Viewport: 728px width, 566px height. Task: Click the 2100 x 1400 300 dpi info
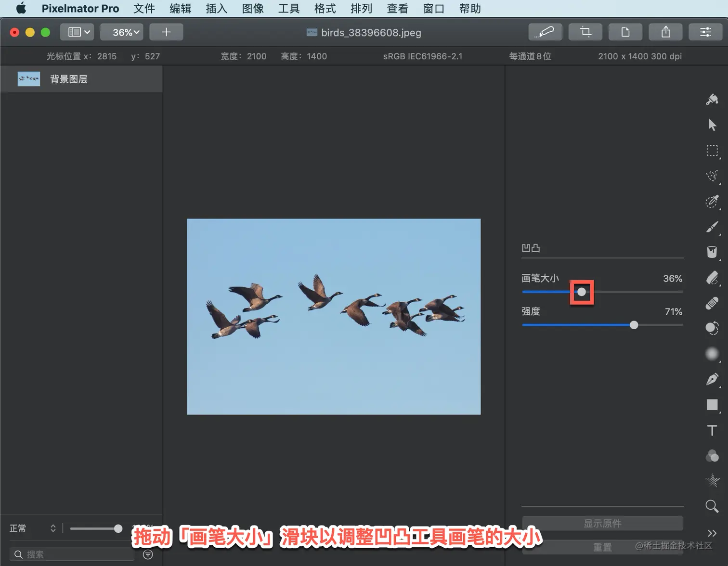tap(640, 56)
